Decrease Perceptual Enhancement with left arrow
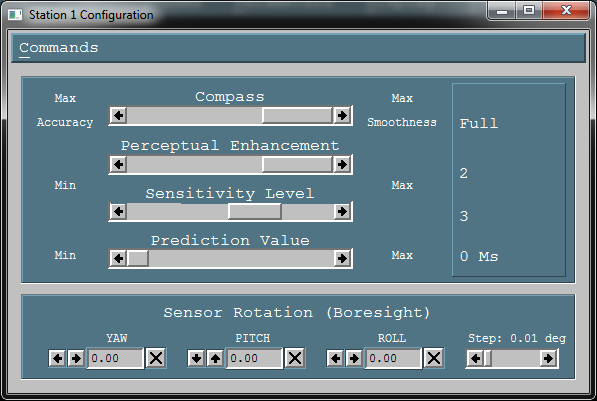The height and width of the screenshot is (401, 597). click(118, 165)
